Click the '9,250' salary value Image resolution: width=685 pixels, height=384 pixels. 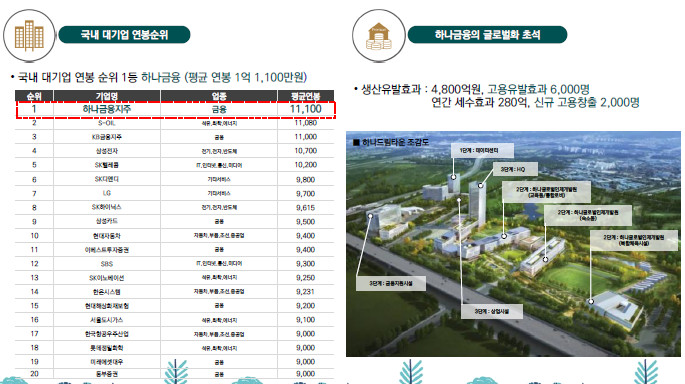[x=305, y=277]
